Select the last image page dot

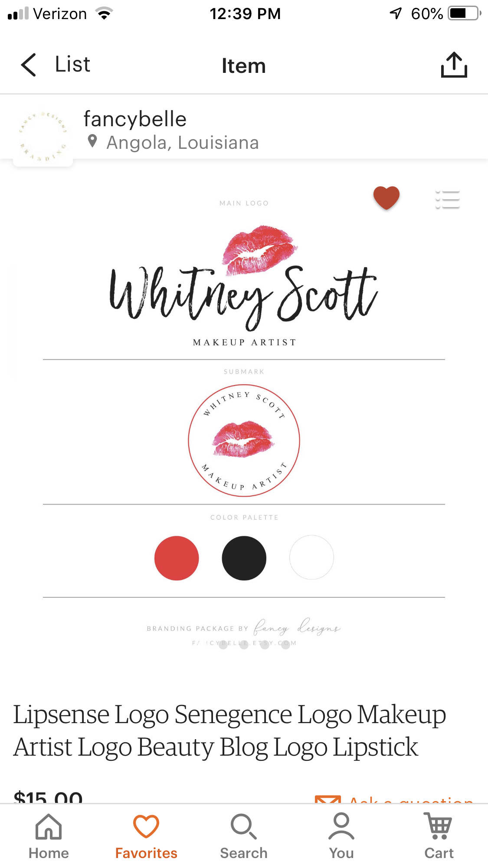[285, 645]
